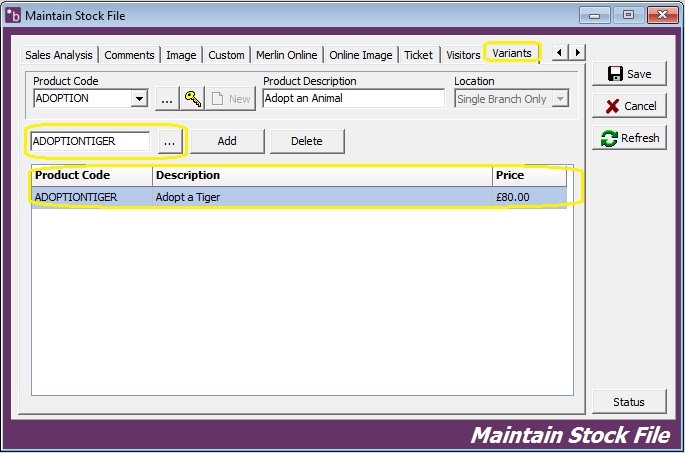This screenshot has height=453, width=685.
Task: Expand the Location dropdown
Action: [560, 99]
